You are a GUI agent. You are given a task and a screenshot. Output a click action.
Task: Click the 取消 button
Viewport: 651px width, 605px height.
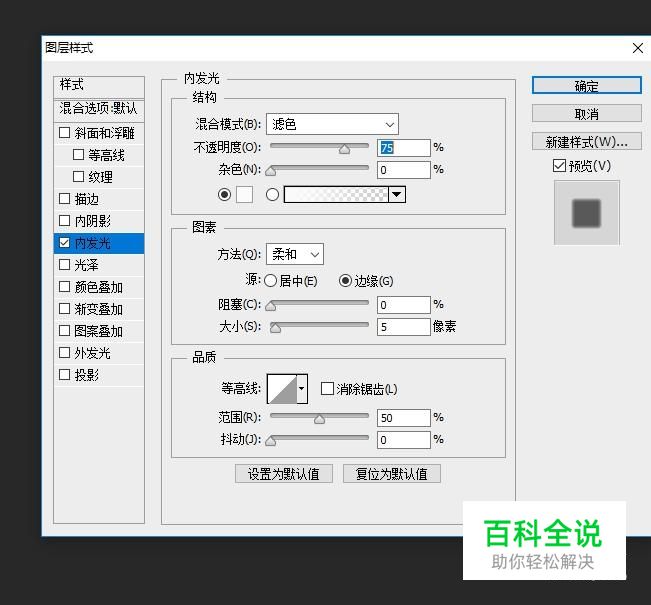pyautogui.click(x=587, y=113)
